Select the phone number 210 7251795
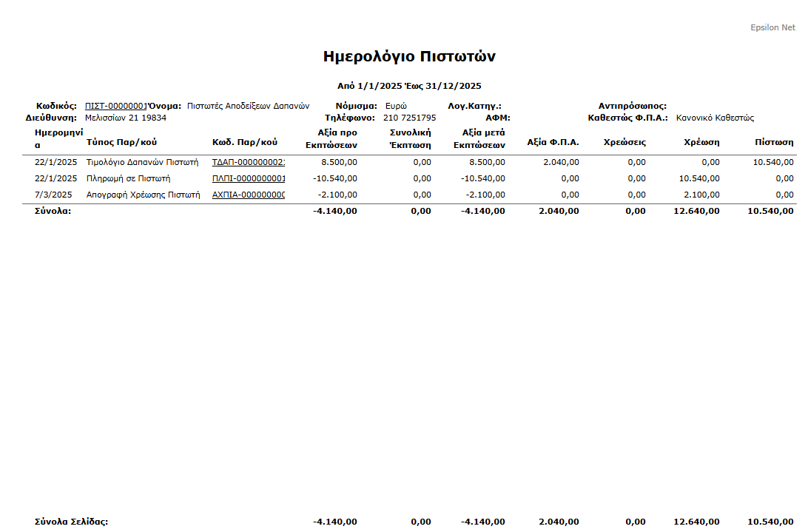Viewport: 805px width, 532px height. [x=409, y=118]
